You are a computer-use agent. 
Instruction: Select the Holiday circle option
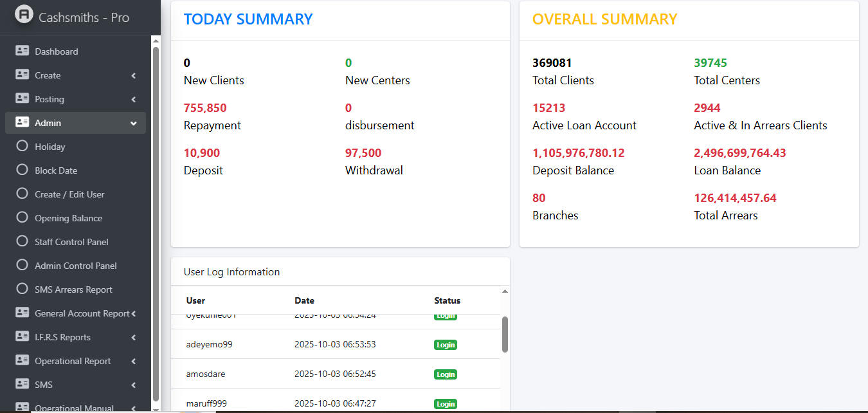point(23,146)
